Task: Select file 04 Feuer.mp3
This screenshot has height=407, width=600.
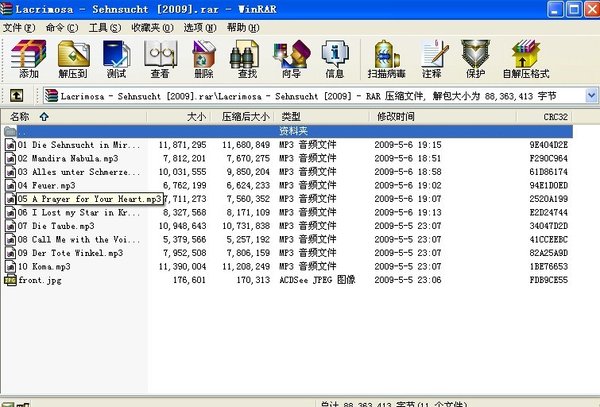Action: coord(46,186)
